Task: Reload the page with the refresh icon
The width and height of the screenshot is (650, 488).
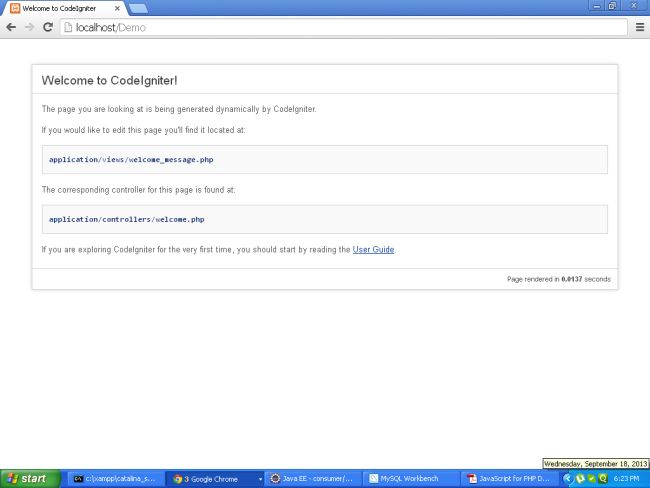Action: tap(48, 27)
